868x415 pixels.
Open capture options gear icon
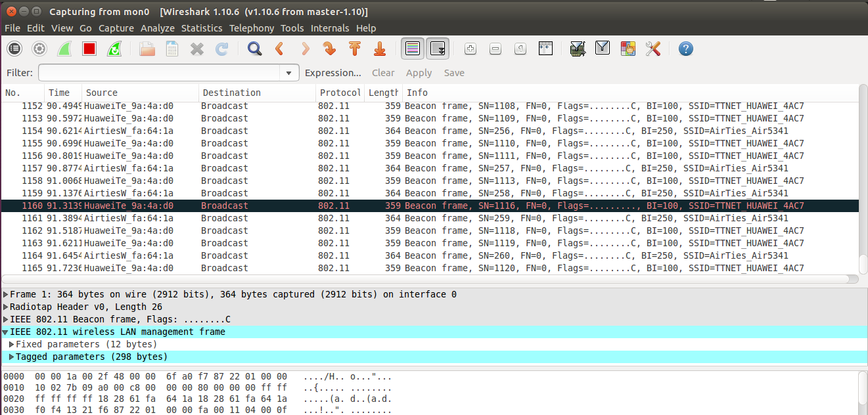coord(39,49)
